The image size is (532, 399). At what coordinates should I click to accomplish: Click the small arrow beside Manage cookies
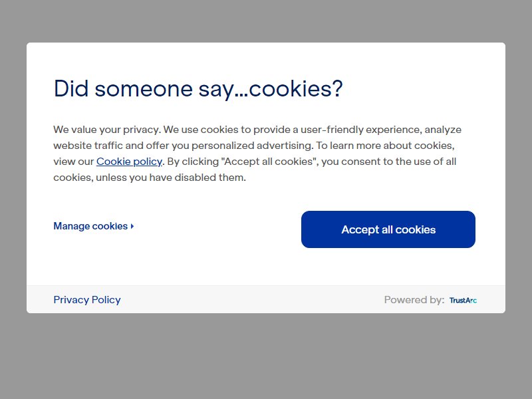click(132, 226)
